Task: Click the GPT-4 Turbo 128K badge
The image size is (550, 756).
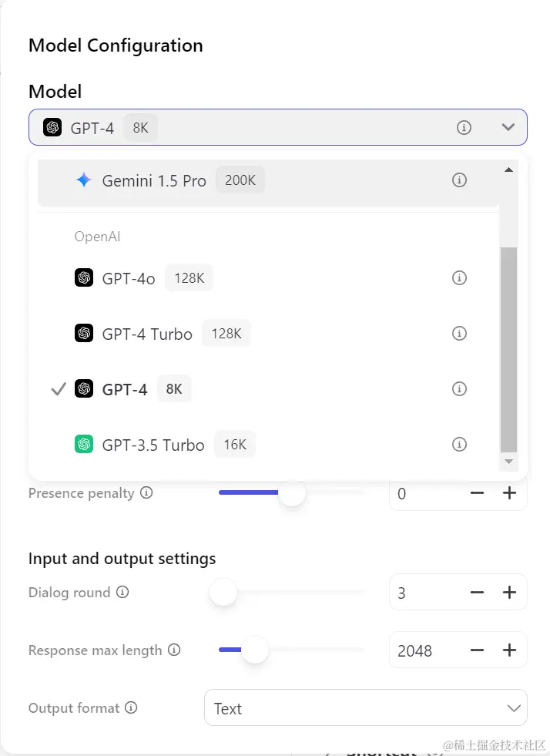Action: (226, 333)
